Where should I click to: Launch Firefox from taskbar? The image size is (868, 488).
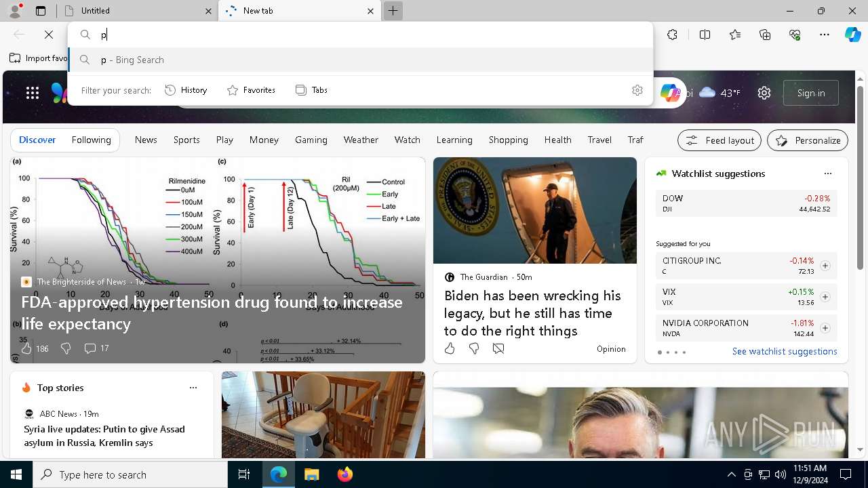pyautogui.click(x=345, y=474)
